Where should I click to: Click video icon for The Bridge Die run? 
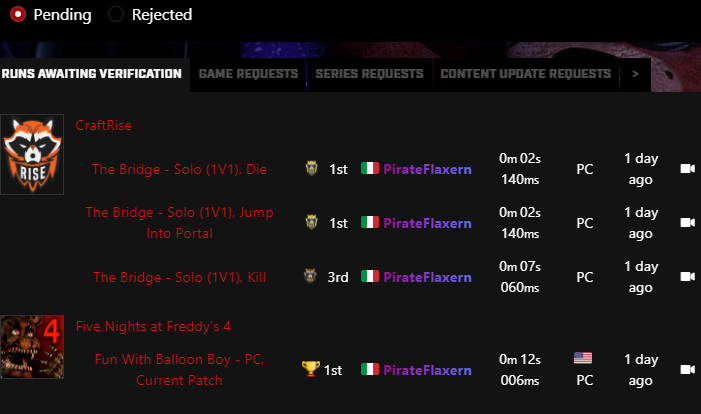687,169
